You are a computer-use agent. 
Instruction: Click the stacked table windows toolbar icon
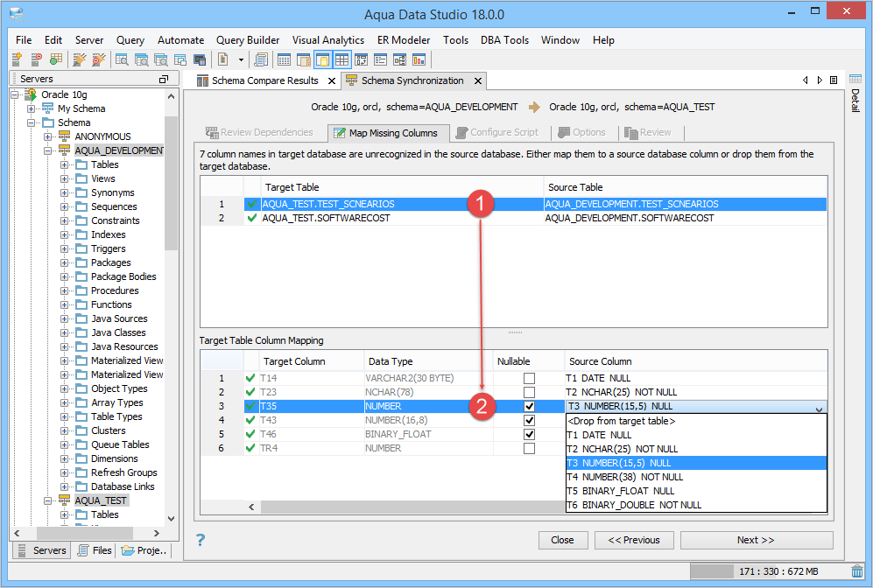[180, 59]
